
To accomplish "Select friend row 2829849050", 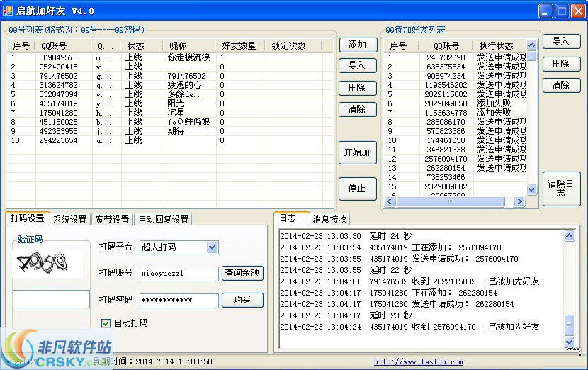I will click(455, 103).
